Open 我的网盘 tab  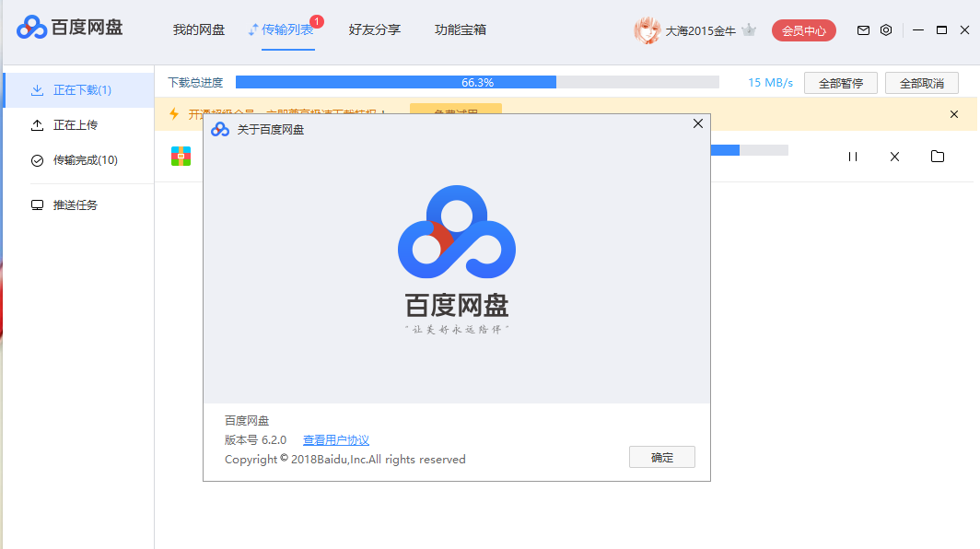pyautogui.click(x=199, y=29)
